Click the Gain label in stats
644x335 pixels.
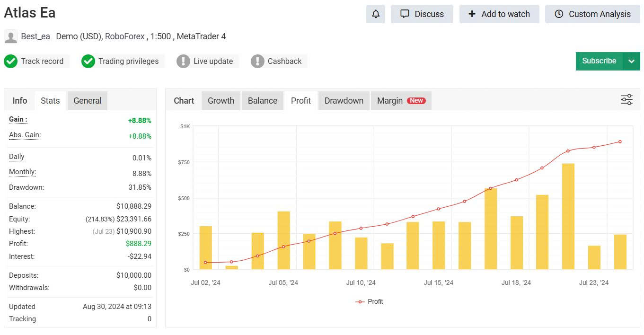tap(18, 120)
